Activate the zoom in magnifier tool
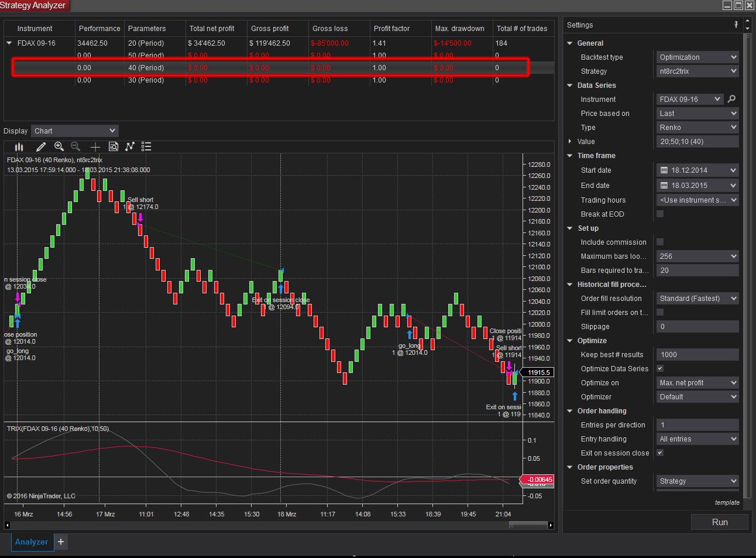This screenshot has height=558, width=756. (59, 146)
